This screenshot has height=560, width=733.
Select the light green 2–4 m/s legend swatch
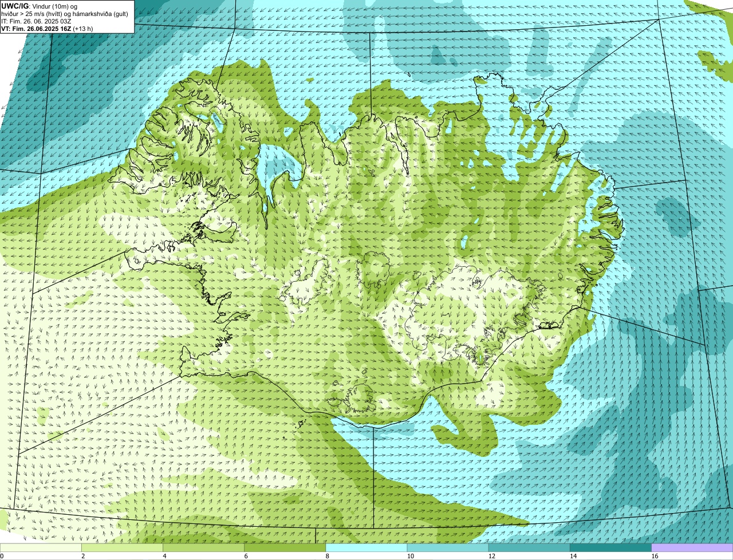122,547
